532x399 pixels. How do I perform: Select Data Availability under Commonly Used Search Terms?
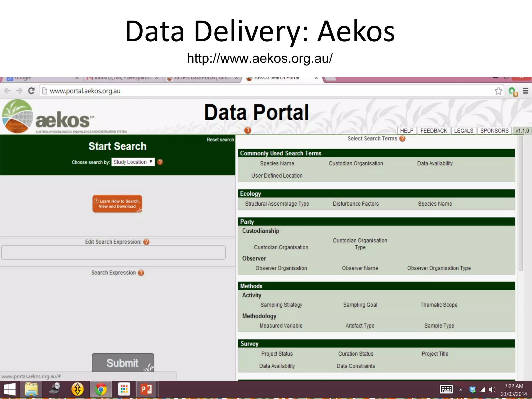(x=435, y=163)
